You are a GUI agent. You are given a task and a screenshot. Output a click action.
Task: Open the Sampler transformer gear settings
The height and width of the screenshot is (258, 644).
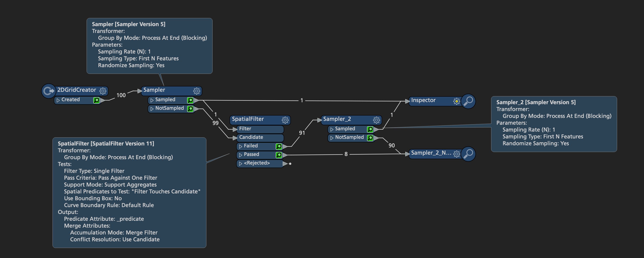point(197,91)
